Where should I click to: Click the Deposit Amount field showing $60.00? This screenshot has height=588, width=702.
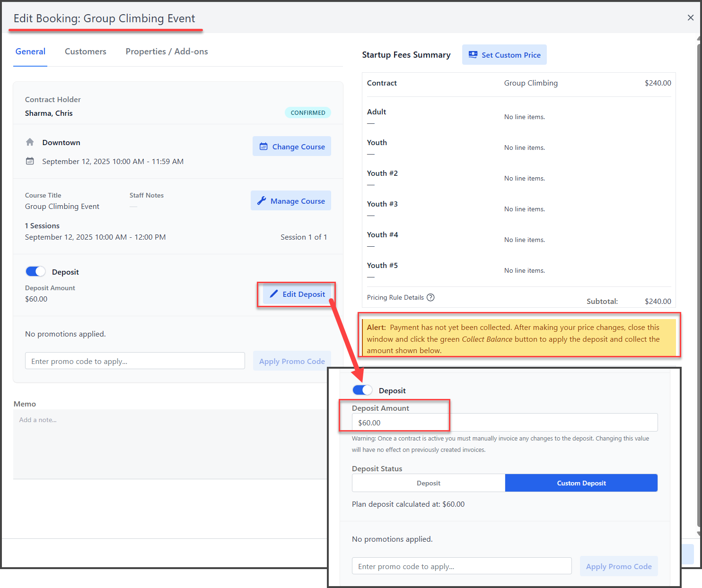504,423
